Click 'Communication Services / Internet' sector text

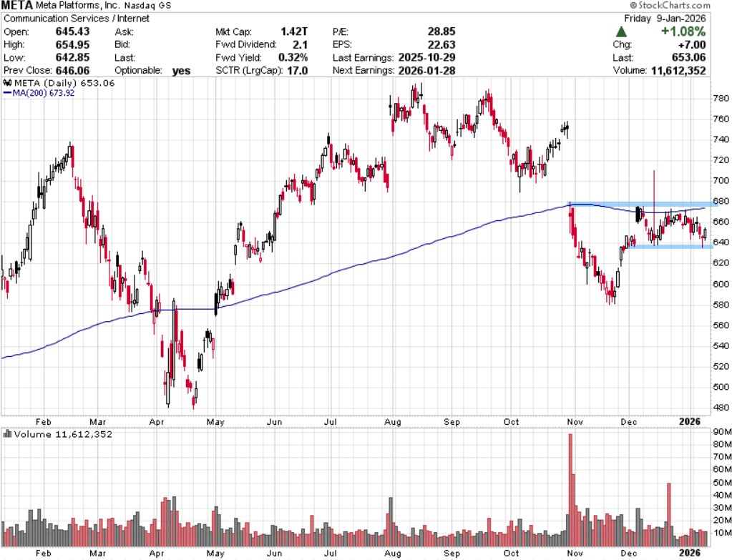[77, 19]
